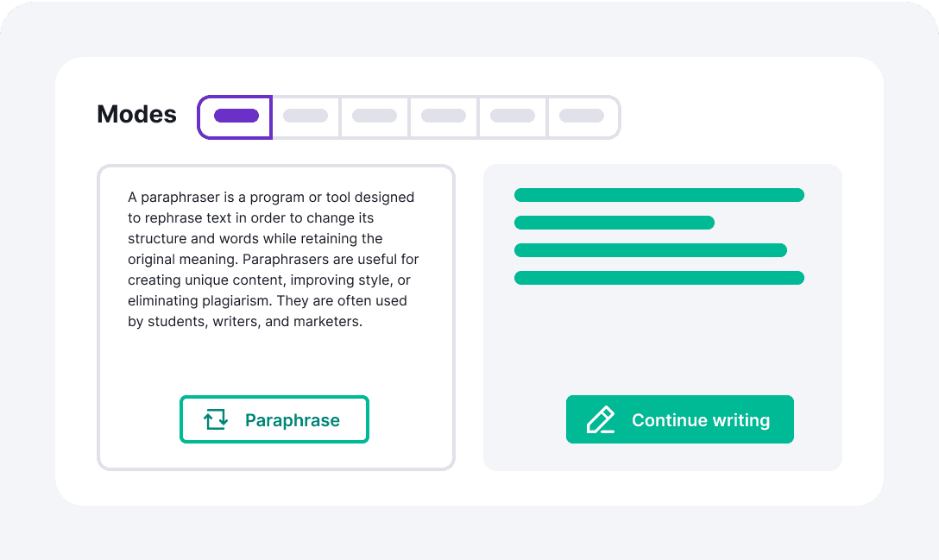This screenshot has width=939, height=560.
Task: Select the second mode tab
Action: click(306, 116)
